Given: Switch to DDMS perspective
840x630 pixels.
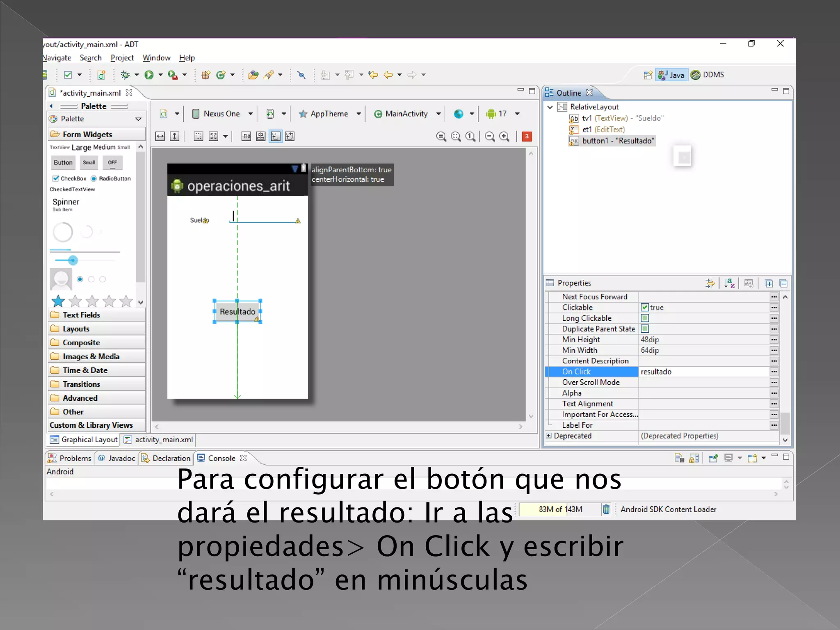Looking at the screenshot, I should coord(708,75).
